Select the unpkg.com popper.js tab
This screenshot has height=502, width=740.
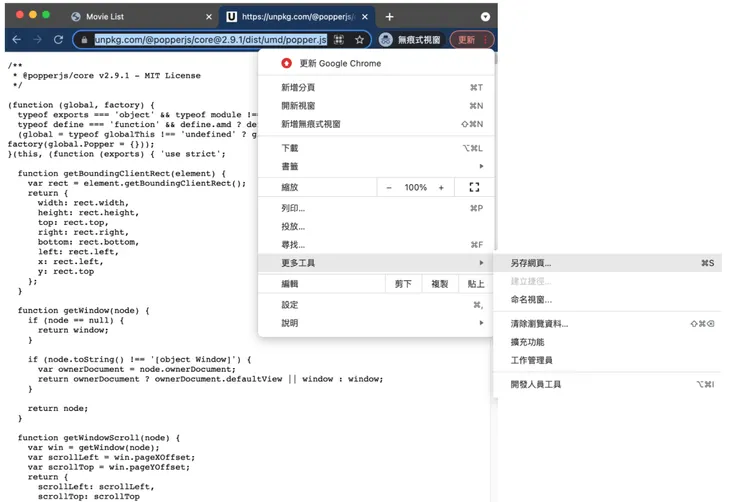(x=297, y=17)
